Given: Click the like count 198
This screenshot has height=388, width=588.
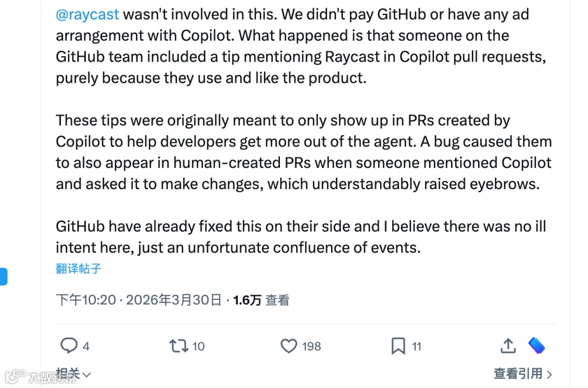Looking at the screenshot, I should click(x=311, y=346).
